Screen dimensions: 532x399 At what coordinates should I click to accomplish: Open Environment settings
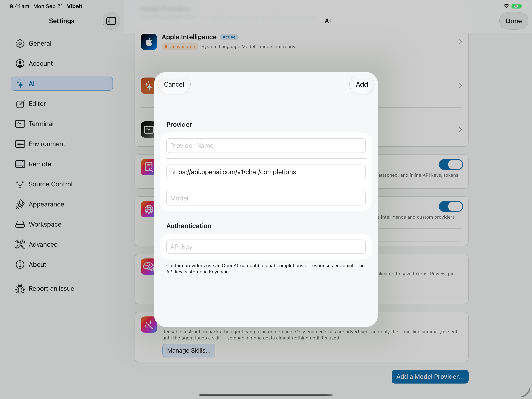(x=62, y=144)
